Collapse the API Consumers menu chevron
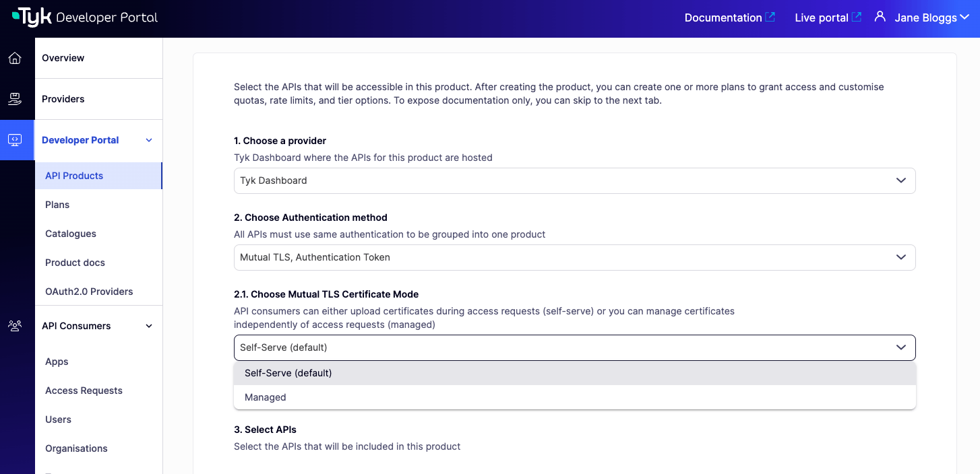The height and width of the screenshot is (474, 980). pos(149,326)
